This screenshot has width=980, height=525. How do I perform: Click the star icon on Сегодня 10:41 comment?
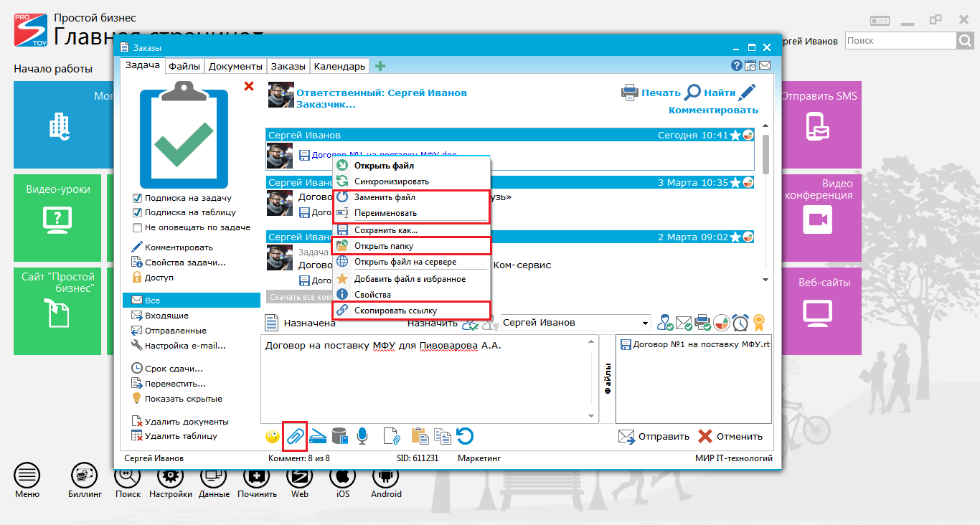click(735, 135)
